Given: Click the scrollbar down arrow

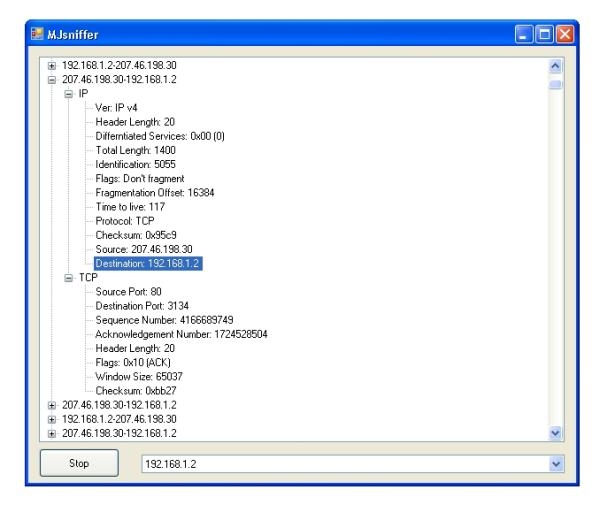Looking at the screenshot, I should coord(555,433).
